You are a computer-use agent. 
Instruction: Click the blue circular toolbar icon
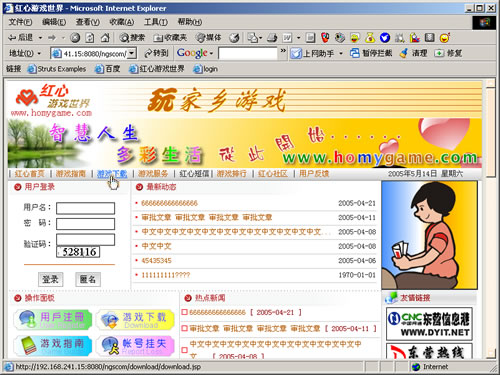385,38
